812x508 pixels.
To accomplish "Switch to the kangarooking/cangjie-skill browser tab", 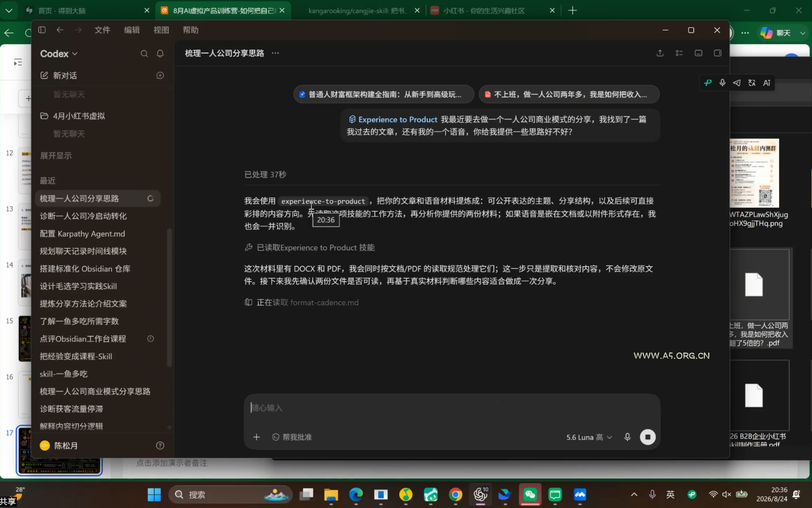I will [x=357, y=10].
